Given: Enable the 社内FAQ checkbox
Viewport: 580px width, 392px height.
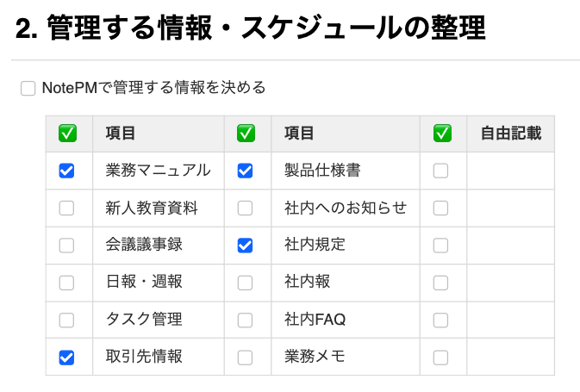Looking at the screenshot, I should pyautogui.click(x=245, y=320).
